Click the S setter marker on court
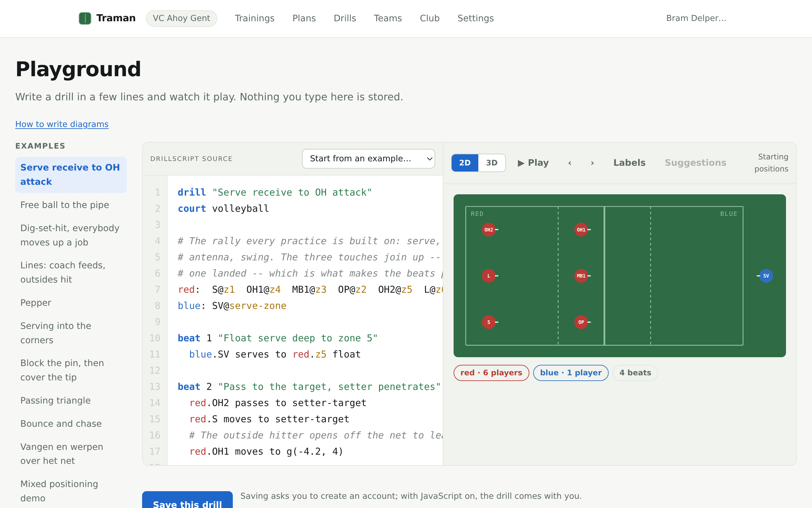The image size is (812, 508). [x=488, y=322]
